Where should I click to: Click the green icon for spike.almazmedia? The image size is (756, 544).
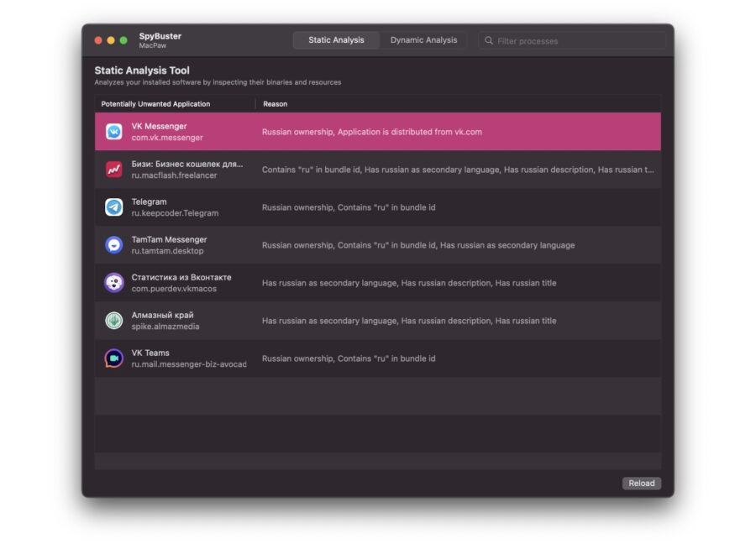coord(113,321)
